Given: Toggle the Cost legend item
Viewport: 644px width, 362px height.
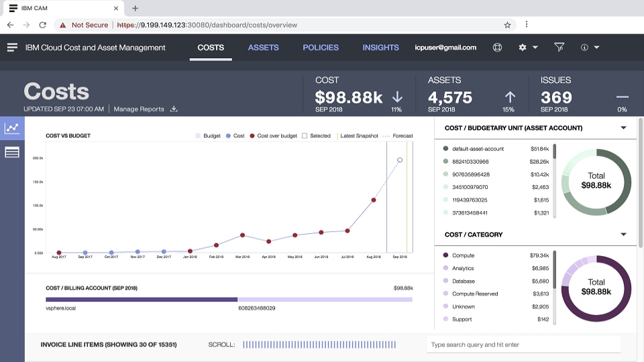Looking at the screenshot, I should click(x=235, y=136).
